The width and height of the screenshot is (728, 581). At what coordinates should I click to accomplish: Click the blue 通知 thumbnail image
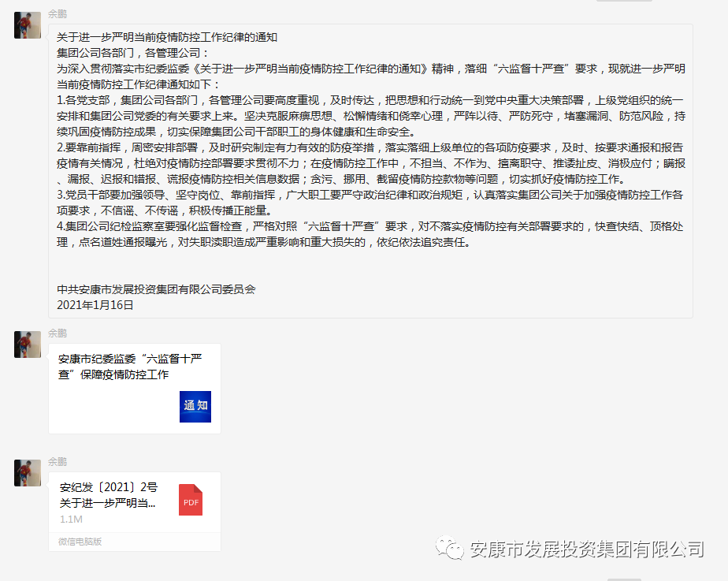(195, 406)
